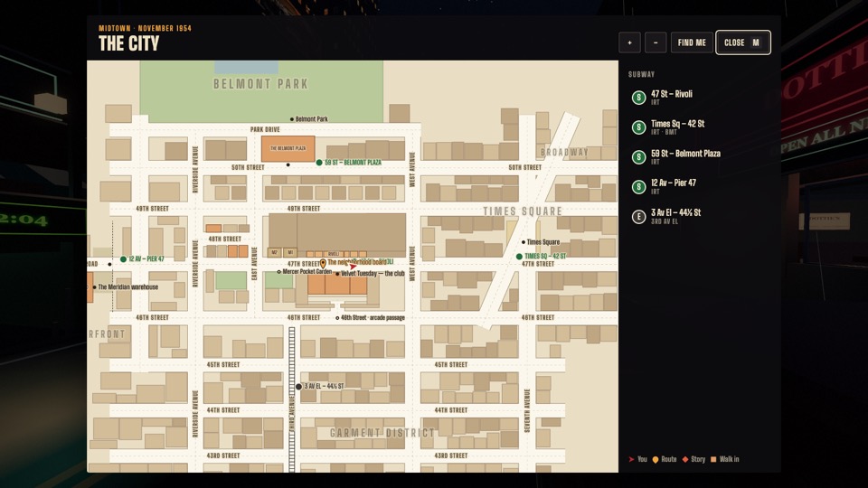Screen dimensions: 868x488
Task: Click the SEVENTH AVENUE label
Action: tap(527, 410)
